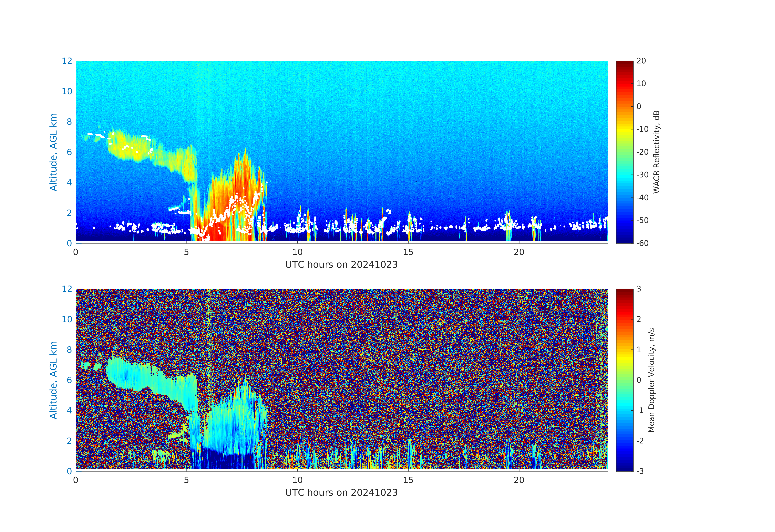Screen dimensions: 775x532
Task: Click tick label -3 on velocity colorbar
Action: click(x=640, y=471)
